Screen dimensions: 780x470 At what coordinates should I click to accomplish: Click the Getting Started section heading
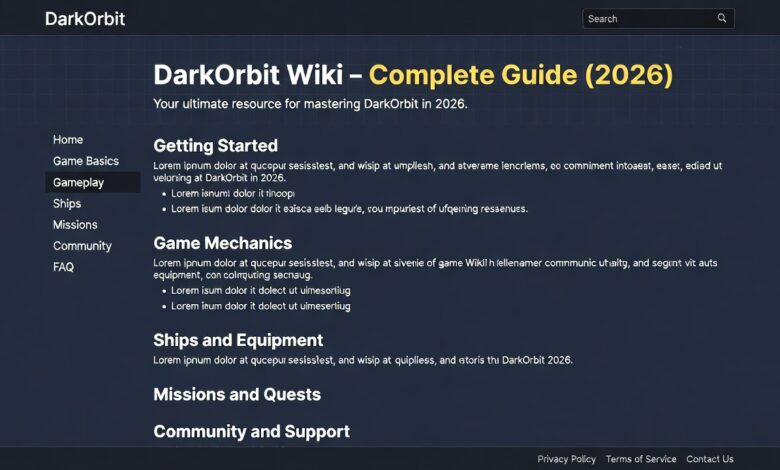215,145
